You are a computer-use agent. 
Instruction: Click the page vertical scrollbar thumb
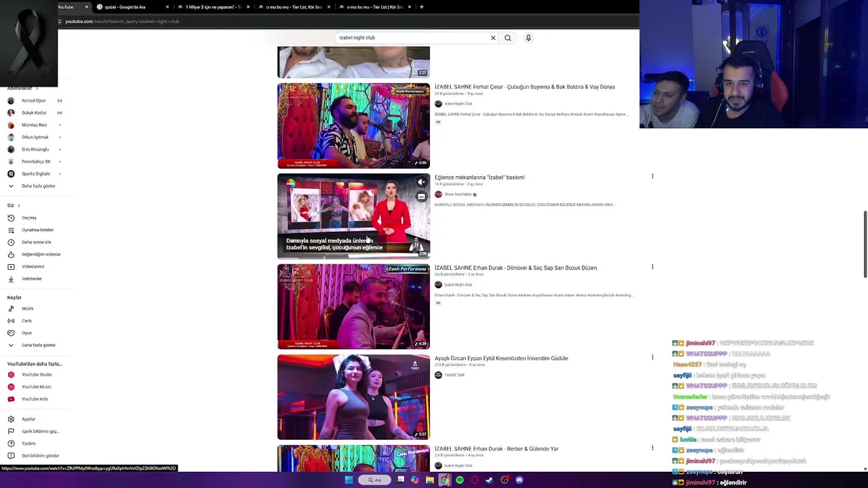(x=865, y=244)
